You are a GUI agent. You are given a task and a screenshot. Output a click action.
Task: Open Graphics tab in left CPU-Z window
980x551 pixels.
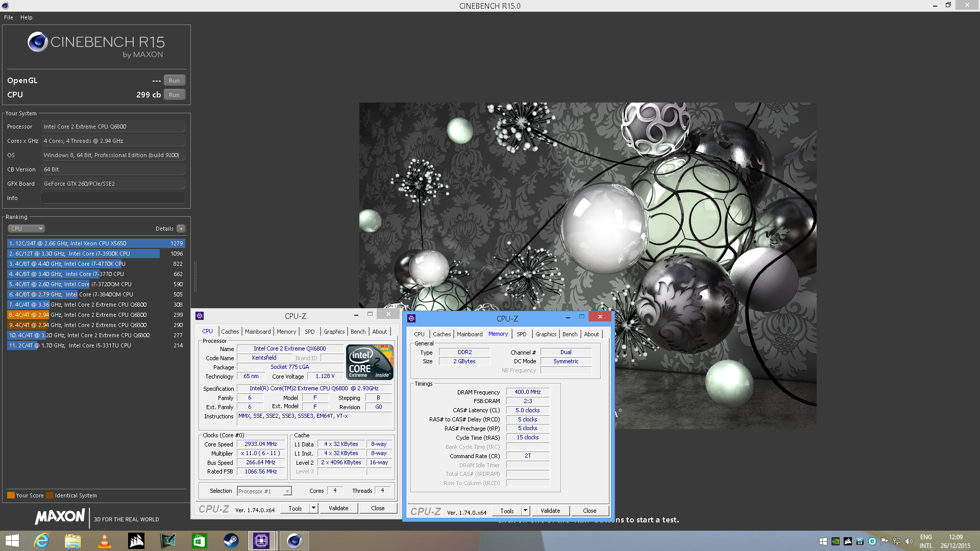coord(334,332)
